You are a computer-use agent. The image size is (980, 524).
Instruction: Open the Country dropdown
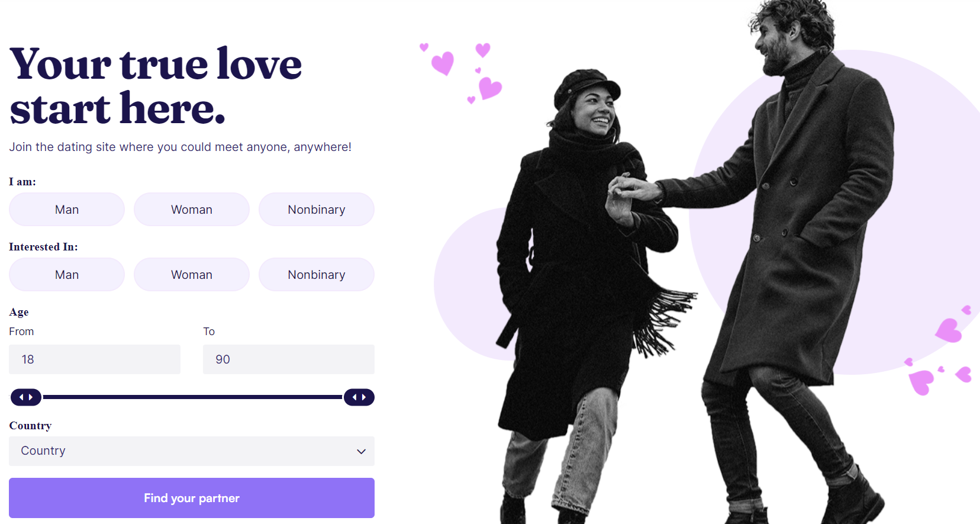click(x=192, y=451)
